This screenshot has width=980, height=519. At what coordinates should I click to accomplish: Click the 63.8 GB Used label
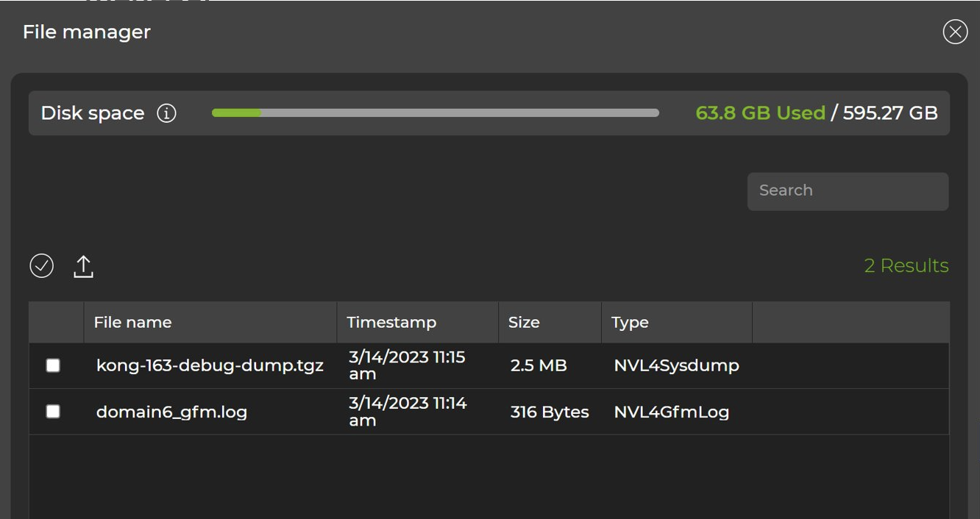760,113
